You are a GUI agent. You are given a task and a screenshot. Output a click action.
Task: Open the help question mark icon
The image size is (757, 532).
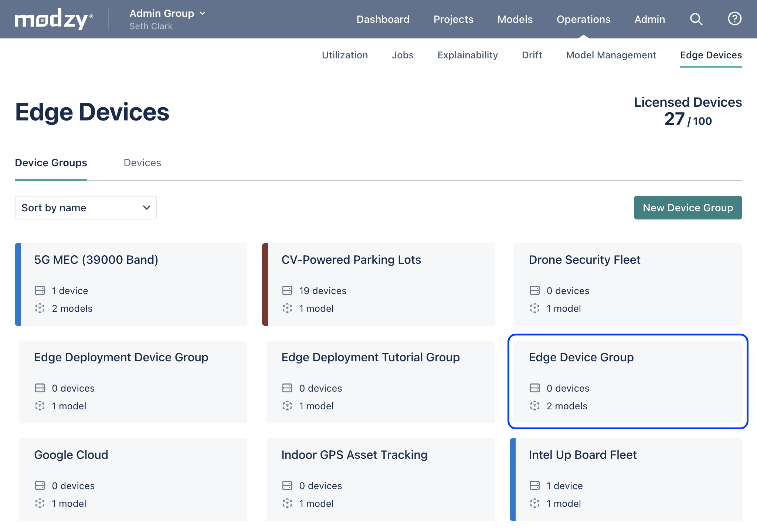(x=734, y=19)
